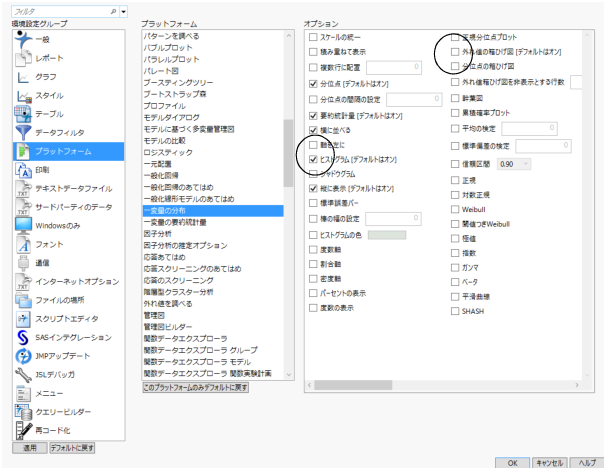This screenshot has width=606, height=470.
Task: Click scroll-down arrow of platform list
Action: click(288, 375)
